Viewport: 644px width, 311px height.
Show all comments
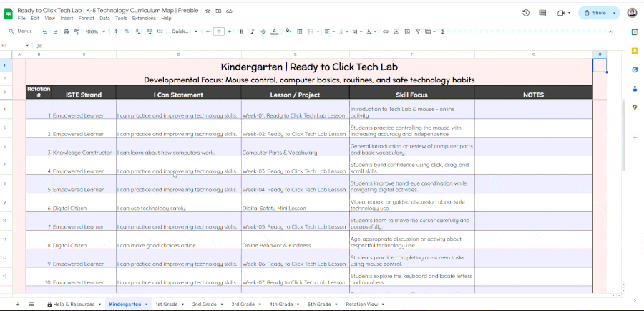(542, 13)
